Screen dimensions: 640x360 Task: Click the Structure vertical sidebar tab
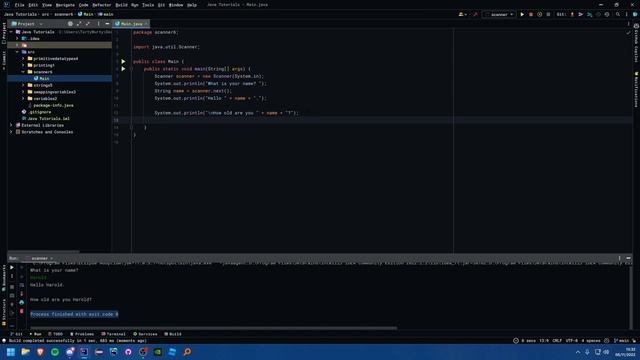click(4, 312)
